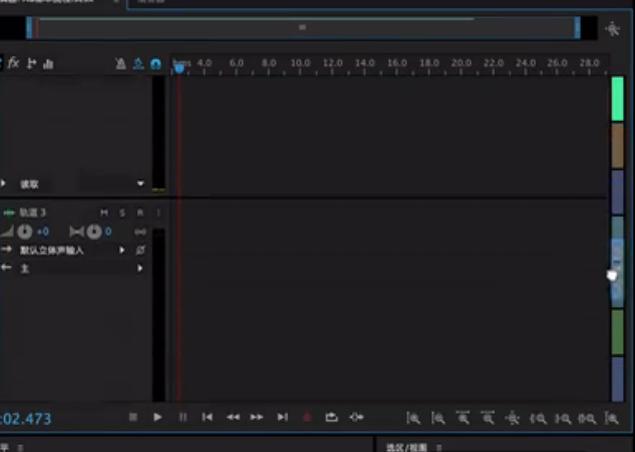Toggle global clip stretching
Viewport: 635px width, 452px height.
pos(138,64)
